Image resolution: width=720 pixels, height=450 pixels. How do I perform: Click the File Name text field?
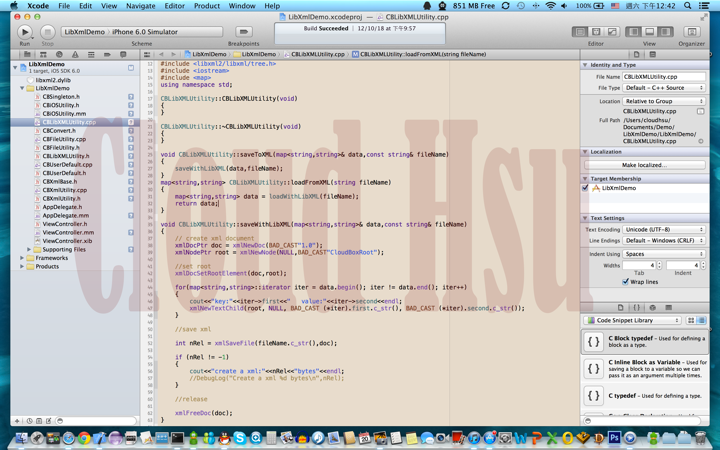pos(664,77)
